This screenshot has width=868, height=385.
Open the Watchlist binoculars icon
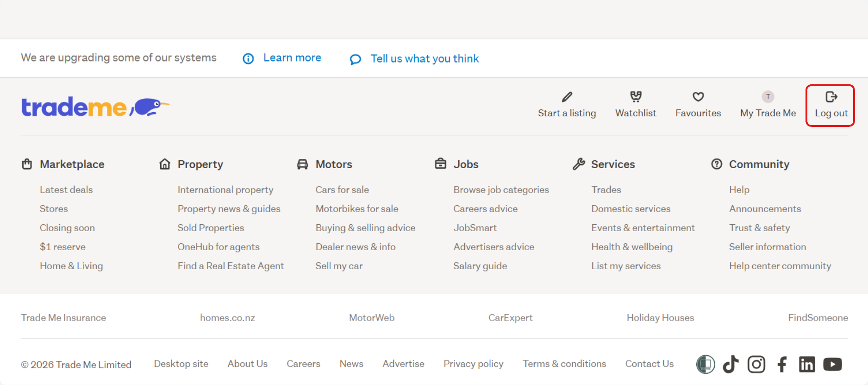tap(636, 96)
